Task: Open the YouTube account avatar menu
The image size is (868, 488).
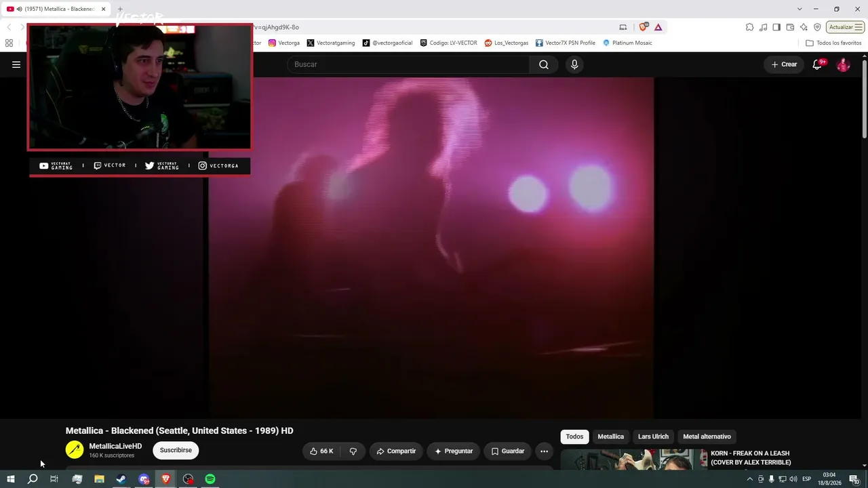Action: point(843,64)
